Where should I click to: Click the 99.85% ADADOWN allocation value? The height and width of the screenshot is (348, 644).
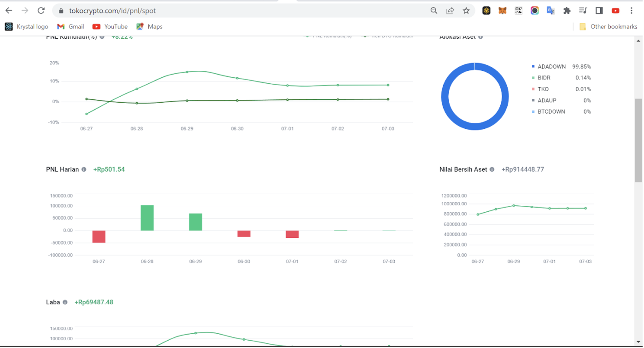click(x=581, y=67)
